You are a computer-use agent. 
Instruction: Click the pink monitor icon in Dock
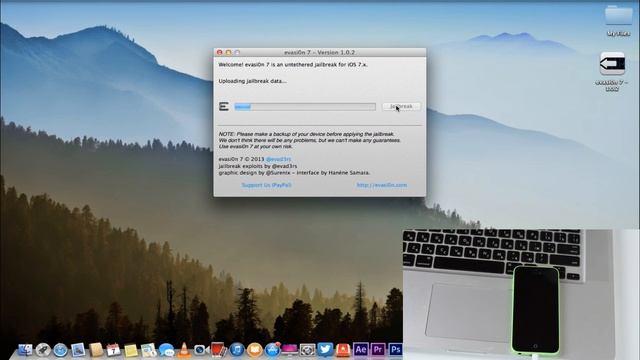point(290,350)
